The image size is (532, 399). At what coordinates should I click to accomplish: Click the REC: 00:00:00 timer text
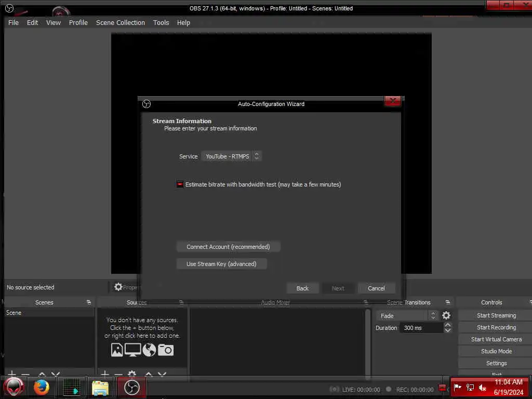[x=415, y=390]
